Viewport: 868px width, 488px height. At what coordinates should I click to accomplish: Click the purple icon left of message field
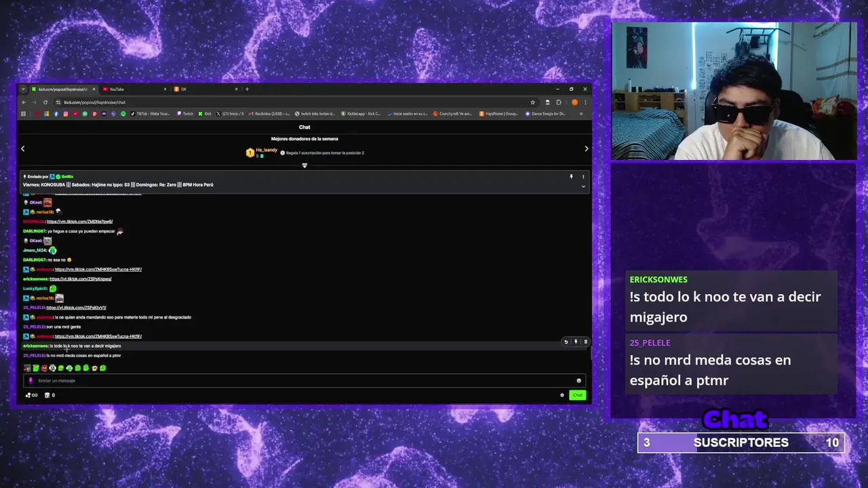(x=30, y=380)
